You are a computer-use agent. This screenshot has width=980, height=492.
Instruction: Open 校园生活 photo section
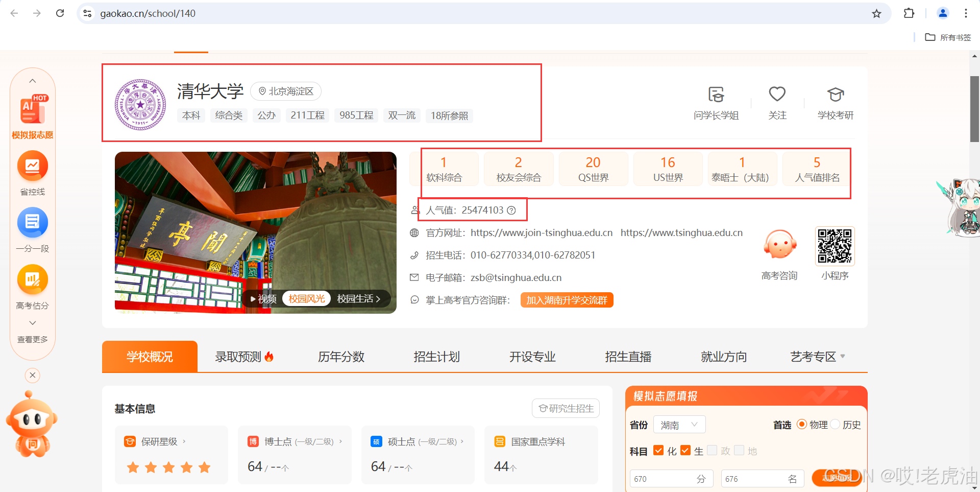tap(359, 299)
